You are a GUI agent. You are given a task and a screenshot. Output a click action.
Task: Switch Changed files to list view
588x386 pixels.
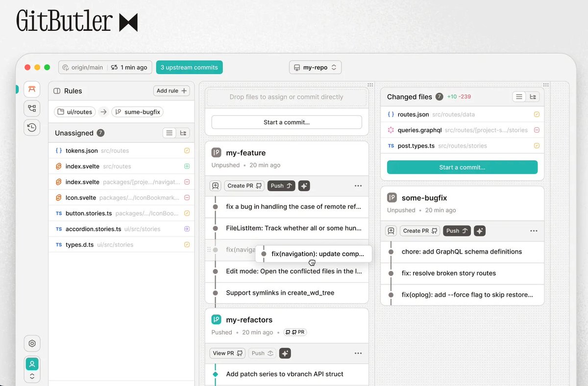coord(519,97)
